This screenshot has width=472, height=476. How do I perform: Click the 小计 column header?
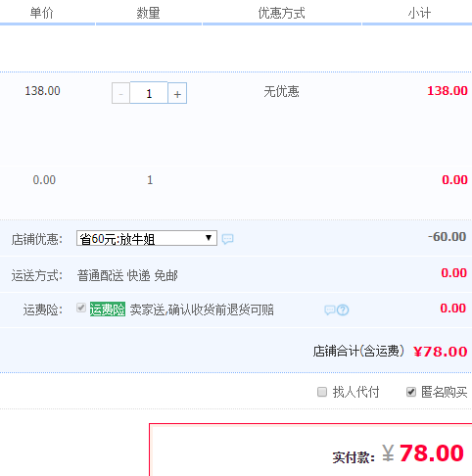click(x=419, y=14)
